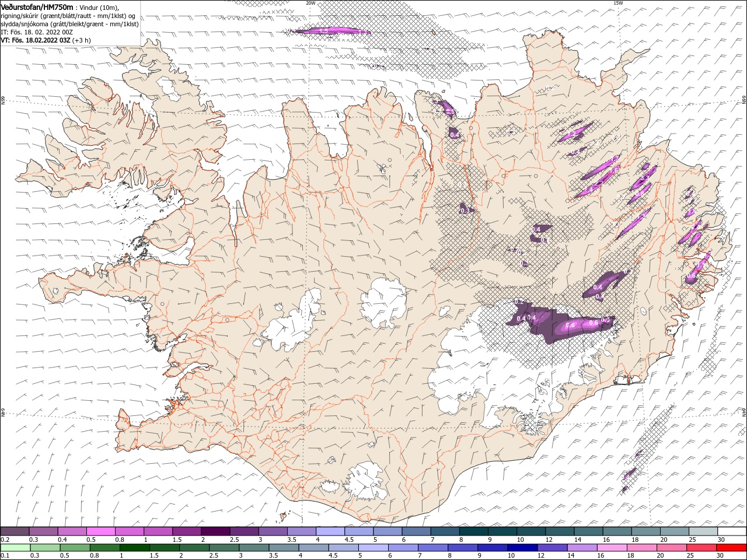The height and width of the screenshot is (560, 747).
Task: Click the bright red 30 rain-scale swatch
Action: click(x=732, y=548)
